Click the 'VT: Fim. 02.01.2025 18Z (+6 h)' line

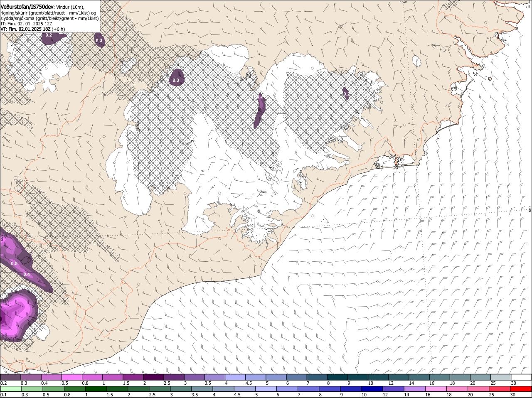32,29
